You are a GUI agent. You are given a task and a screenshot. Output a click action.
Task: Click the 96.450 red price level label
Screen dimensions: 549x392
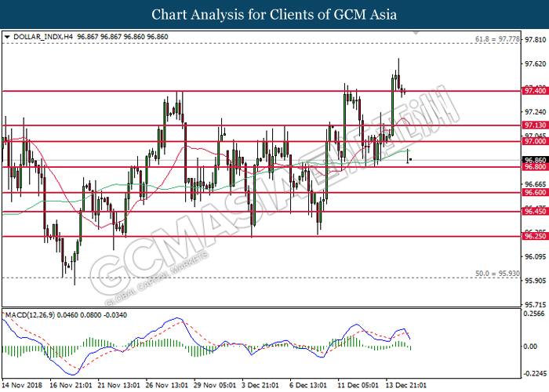[535, 212]
